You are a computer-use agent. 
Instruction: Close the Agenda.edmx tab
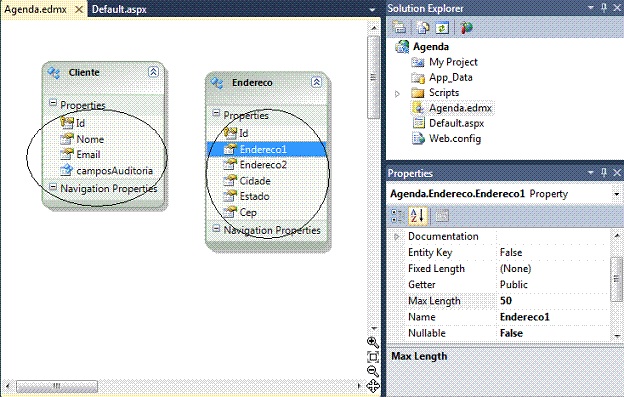coord(79,9)
